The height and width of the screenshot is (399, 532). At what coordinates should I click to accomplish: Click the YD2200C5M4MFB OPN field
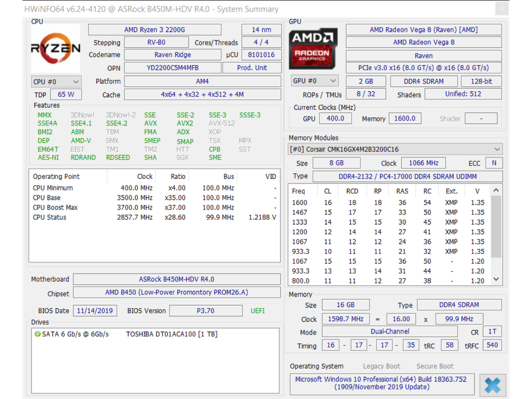(x=173, y=68)
